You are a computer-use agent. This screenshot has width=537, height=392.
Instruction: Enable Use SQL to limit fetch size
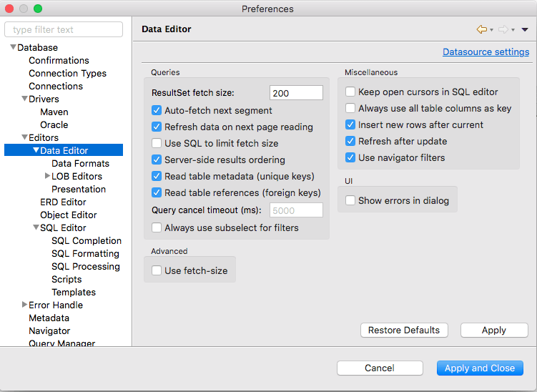coord(157,143)
